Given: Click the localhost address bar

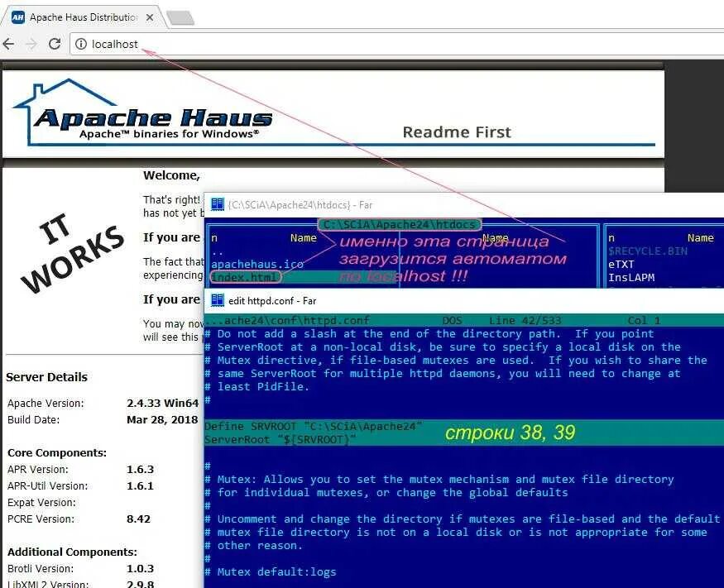Looking at the screenshot, I should coord(397,44).
